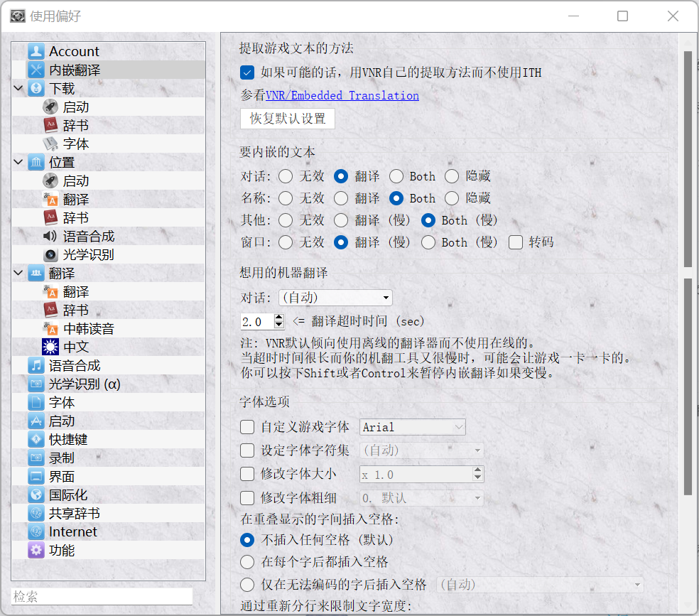Open the Arial game font dropdown
This screenshot has width=699, height=616.
(413, 427)
